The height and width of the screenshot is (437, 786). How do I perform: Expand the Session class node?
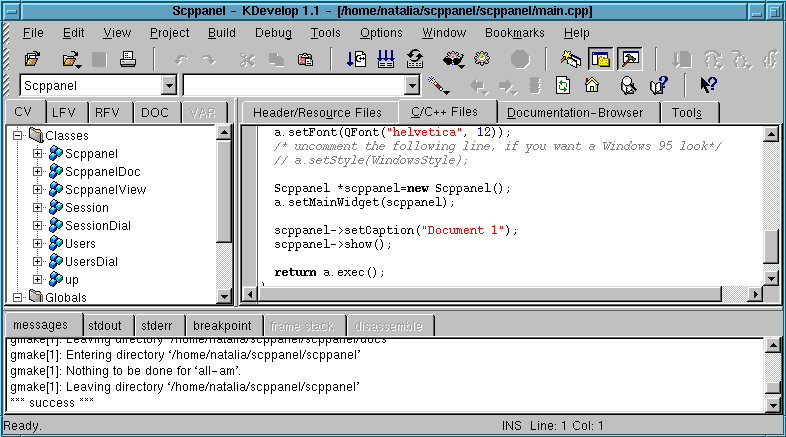click(38, 207)
